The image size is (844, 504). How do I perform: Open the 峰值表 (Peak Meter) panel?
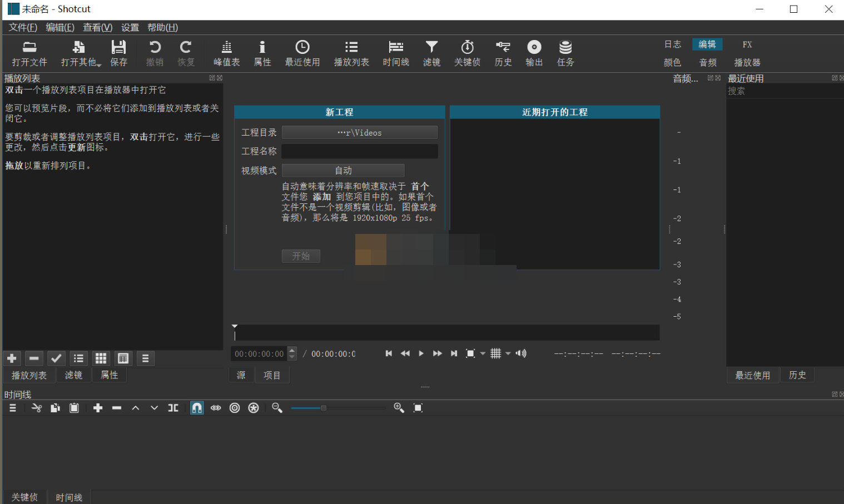(226, 53)
